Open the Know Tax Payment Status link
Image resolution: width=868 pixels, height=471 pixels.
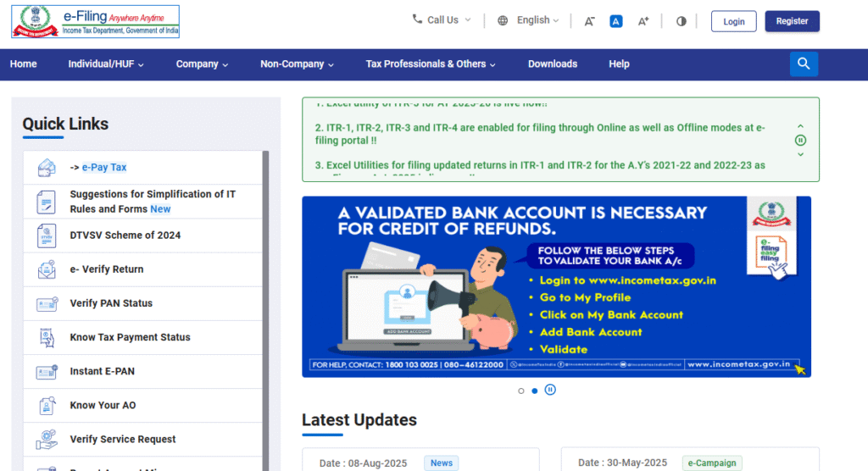[130, 337]
